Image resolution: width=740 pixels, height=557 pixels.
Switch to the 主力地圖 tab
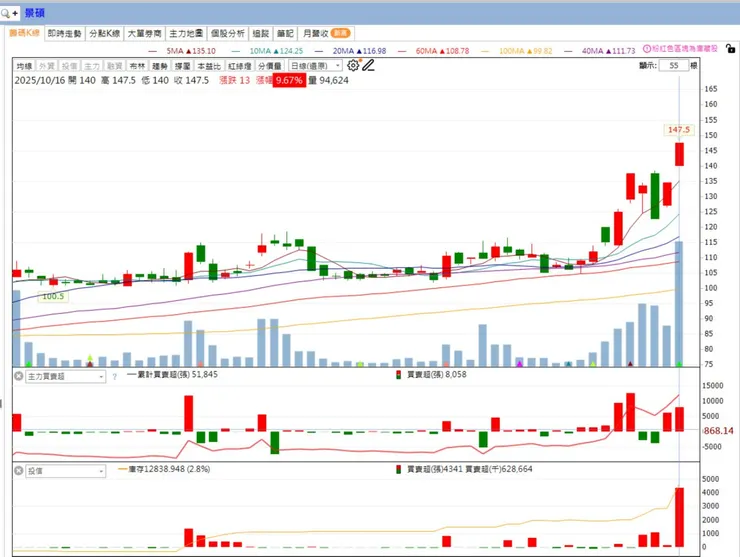186,34
